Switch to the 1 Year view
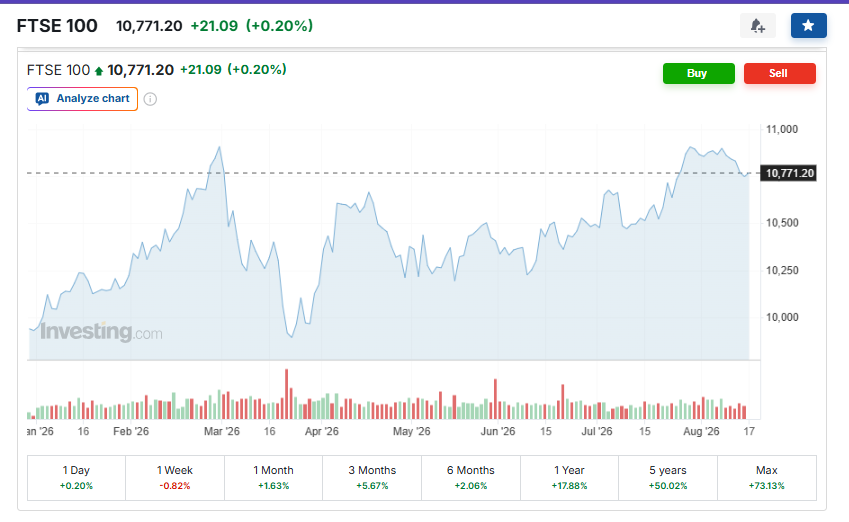The height and width of the screenshot is (522, 849). 570,478
